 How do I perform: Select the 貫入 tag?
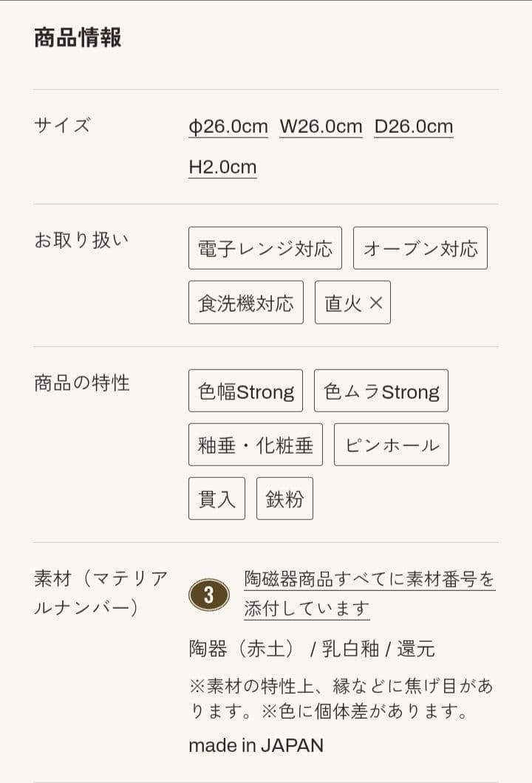216,499
